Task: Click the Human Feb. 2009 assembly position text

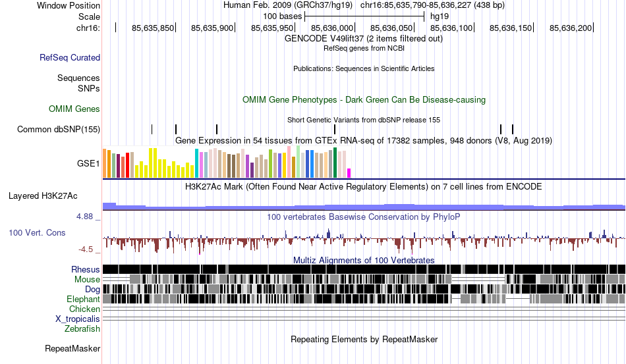Action: (x=364, y=5)
